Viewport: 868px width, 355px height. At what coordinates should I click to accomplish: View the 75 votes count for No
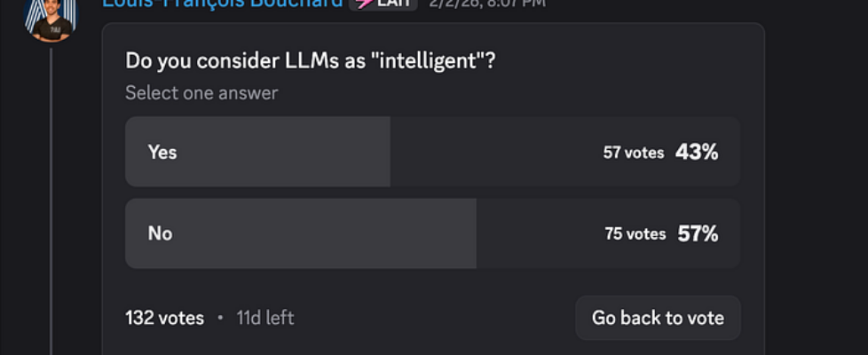point(635,234)
